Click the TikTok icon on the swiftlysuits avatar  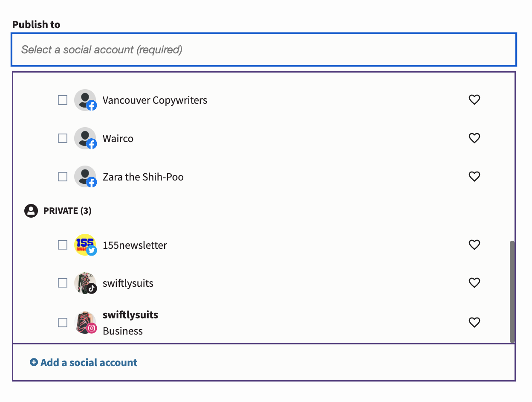pyautogui.click(x=91, y=289)
